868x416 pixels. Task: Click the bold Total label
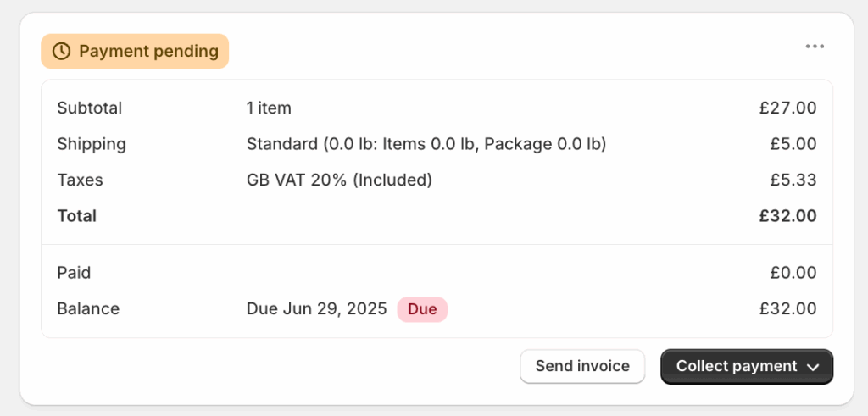coord(77,216)
